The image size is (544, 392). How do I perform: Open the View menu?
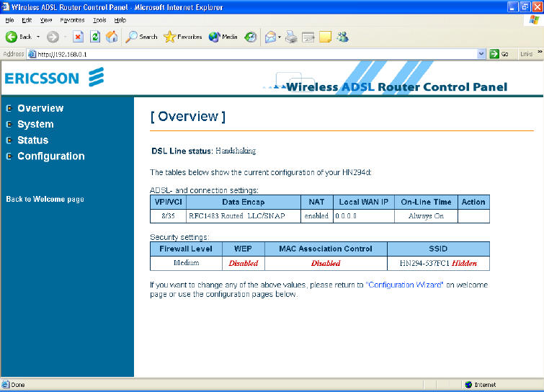[46, 20]
